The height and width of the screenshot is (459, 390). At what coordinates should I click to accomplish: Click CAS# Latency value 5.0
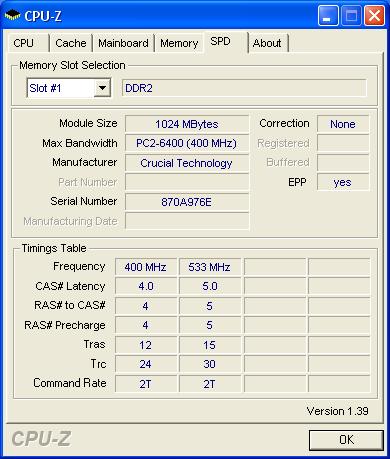point(210,286)
